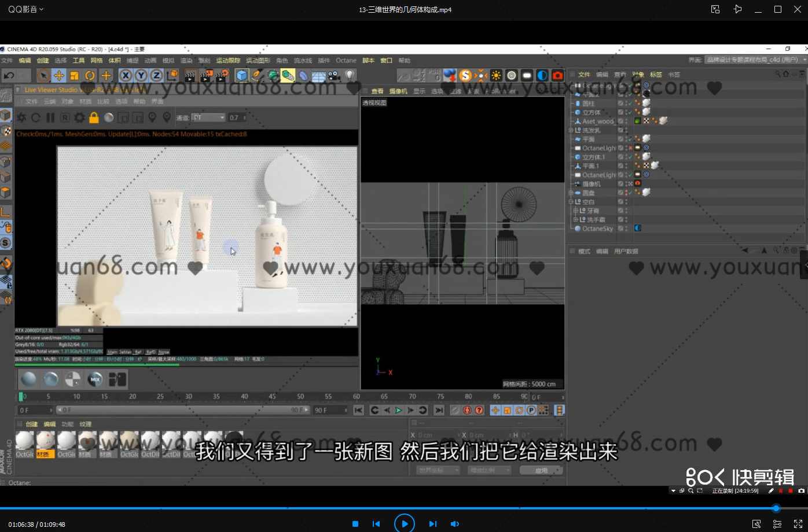
Task: Open the 渲染 menu in the menu bar
Action: 186,60
